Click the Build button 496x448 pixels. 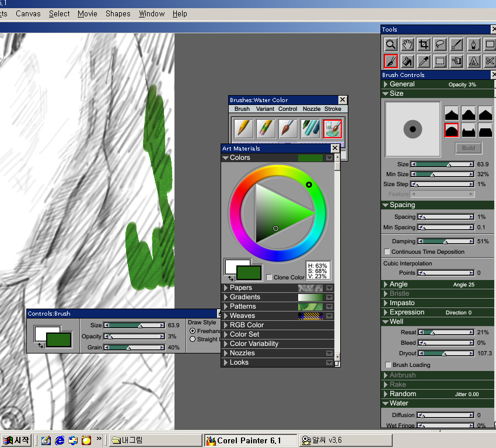point(468,148)
